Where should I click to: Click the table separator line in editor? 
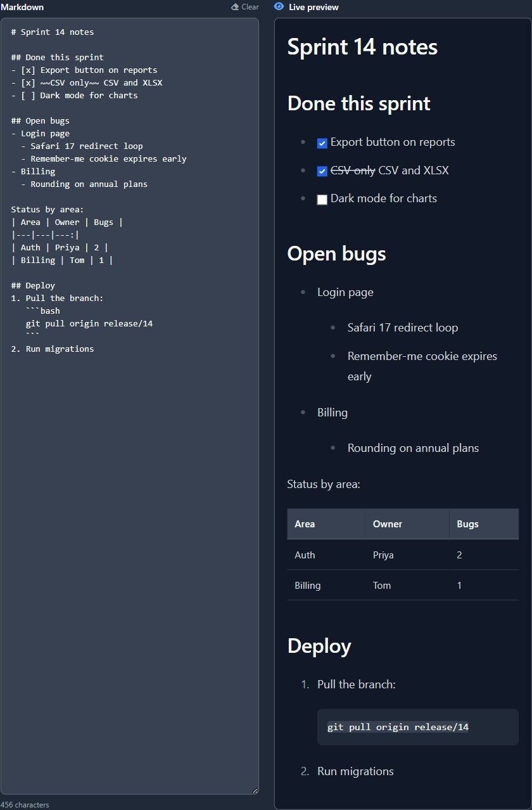(x=45, y=235)
